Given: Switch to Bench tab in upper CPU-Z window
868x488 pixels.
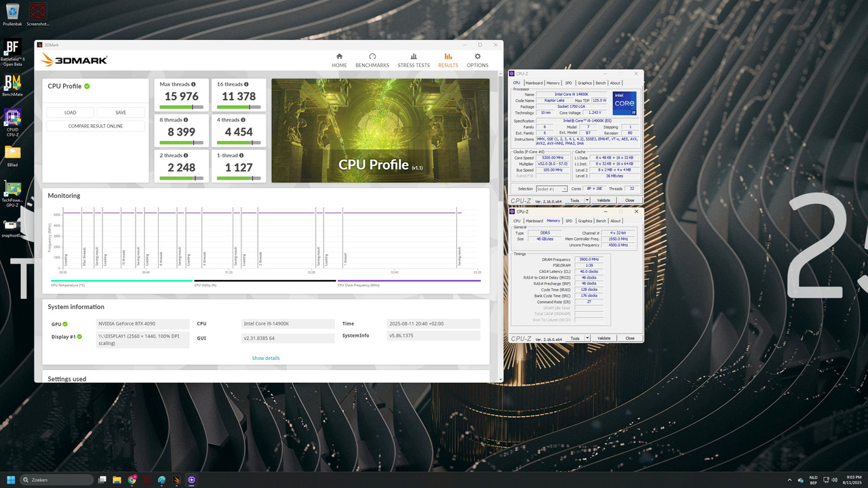Looking at the screenshot, I should pos(601,83).
